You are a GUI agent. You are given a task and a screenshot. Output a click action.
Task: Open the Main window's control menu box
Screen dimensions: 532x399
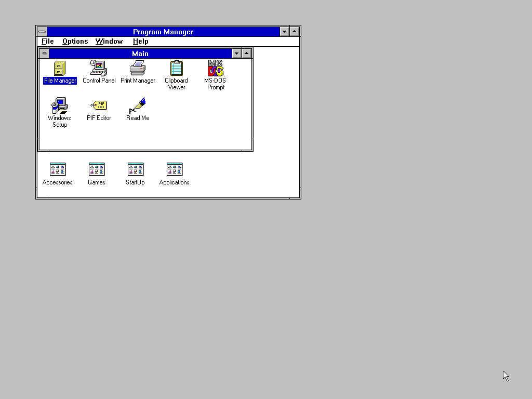[x=44, y=54]
